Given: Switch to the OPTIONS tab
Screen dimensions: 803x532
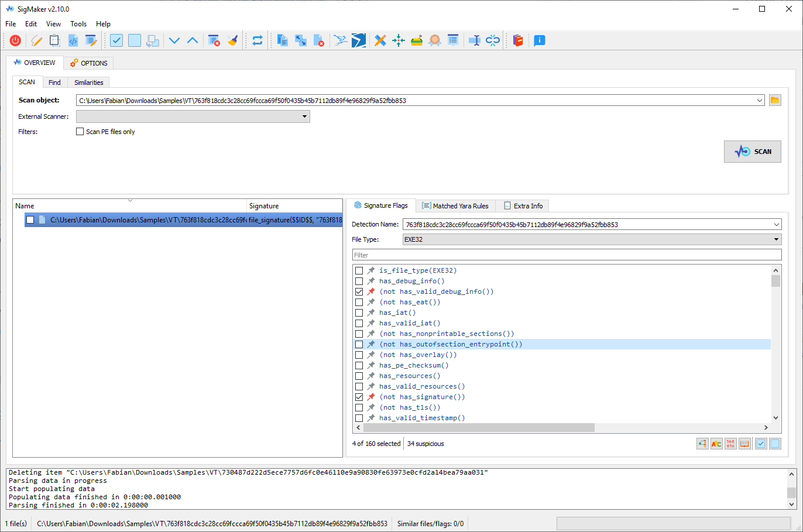Looking at the screenshot, I should tap(88, 63).
